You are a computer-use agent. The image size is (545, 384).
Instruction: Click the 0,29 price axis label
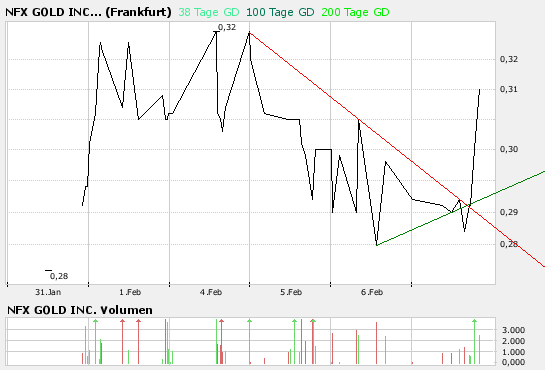509,212
